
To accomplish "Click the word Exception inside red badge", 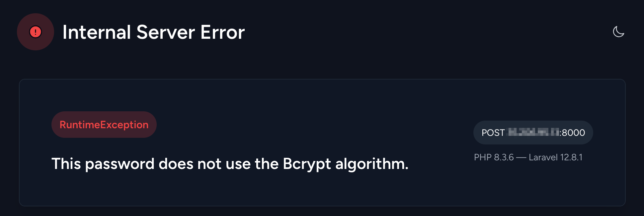I will tap(124, 125).
